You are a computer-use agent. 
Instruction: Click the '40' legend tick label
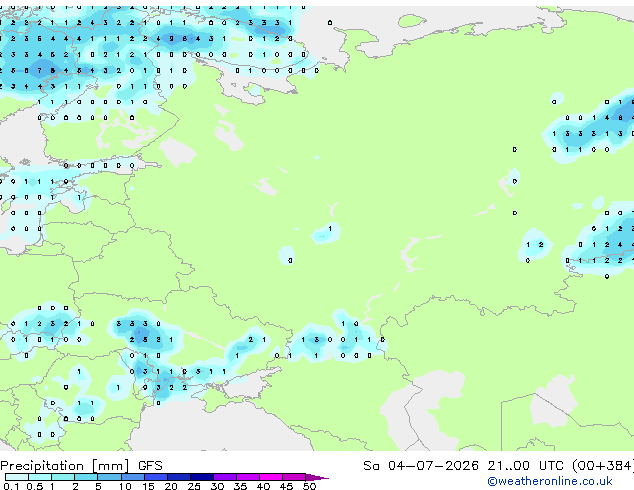point(264,486)
